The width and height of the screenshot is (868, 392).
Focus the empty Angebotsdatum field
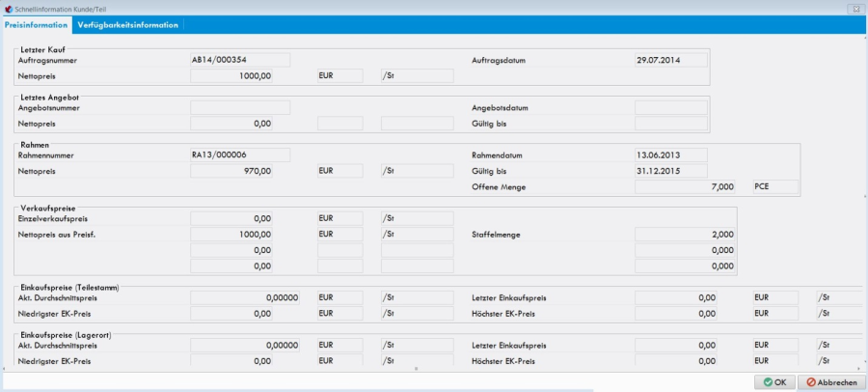(x=670, y=108)
